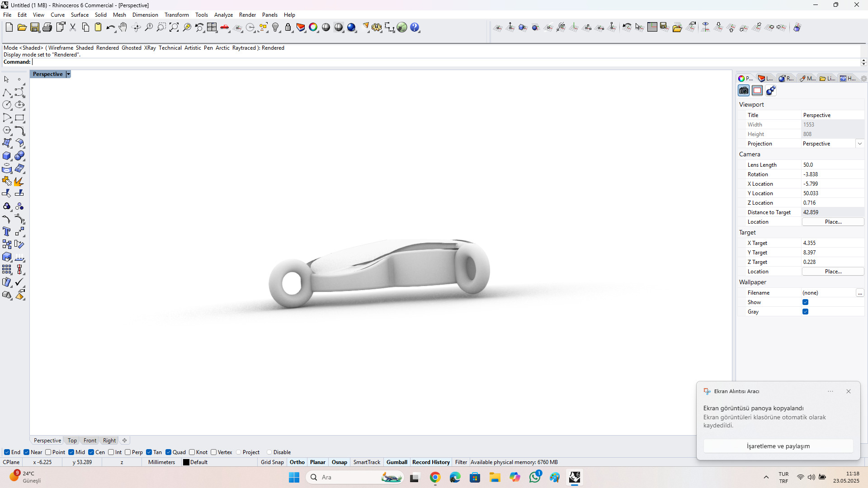Click the Help question mark icon

click(x=415, y=28)
